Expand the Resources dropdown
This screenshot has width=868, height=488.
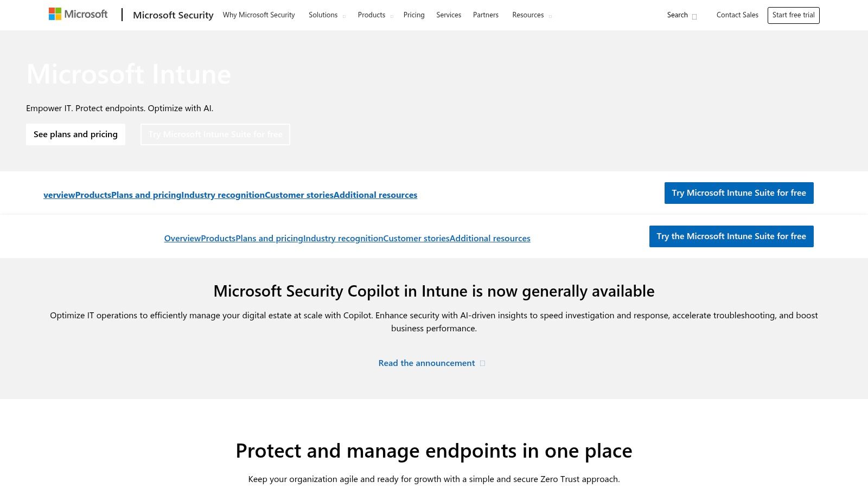tap(532, 15)
